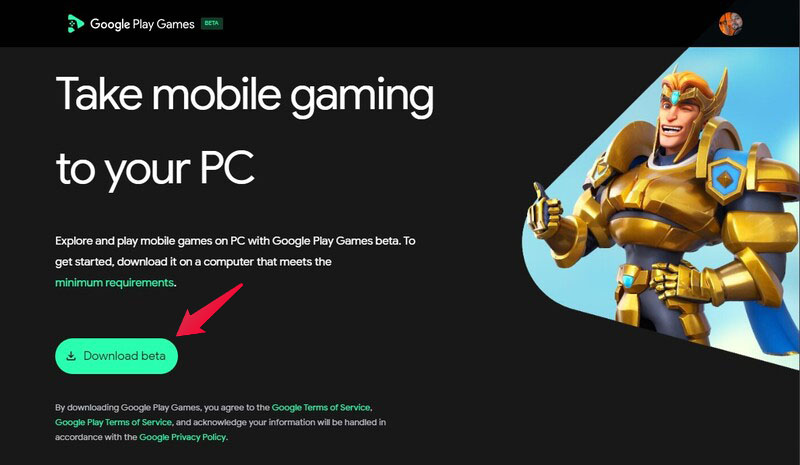
Task: Click the "Explore and play mobile games" paragraph
Action: pyautogui.click(x=235, y=261)
